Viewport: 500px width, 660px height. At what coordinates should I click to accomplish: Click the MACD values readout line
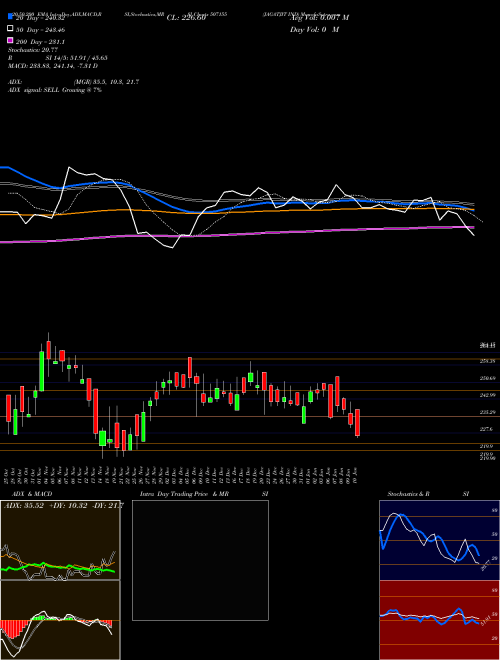(53, 66)
